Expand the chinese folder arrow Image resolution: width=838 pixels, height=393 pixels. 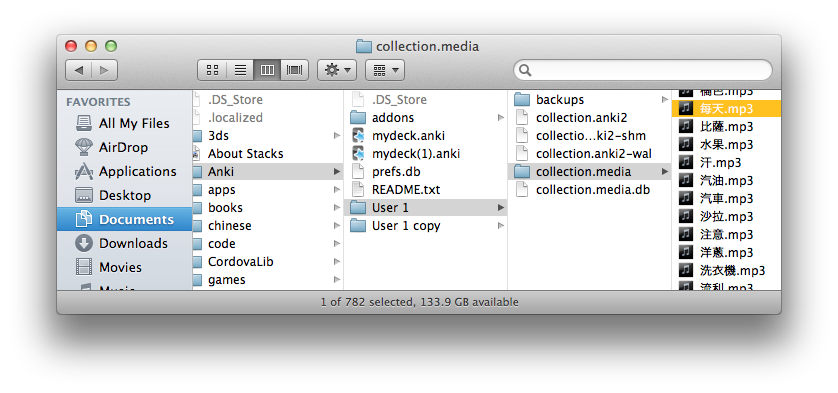337,226
